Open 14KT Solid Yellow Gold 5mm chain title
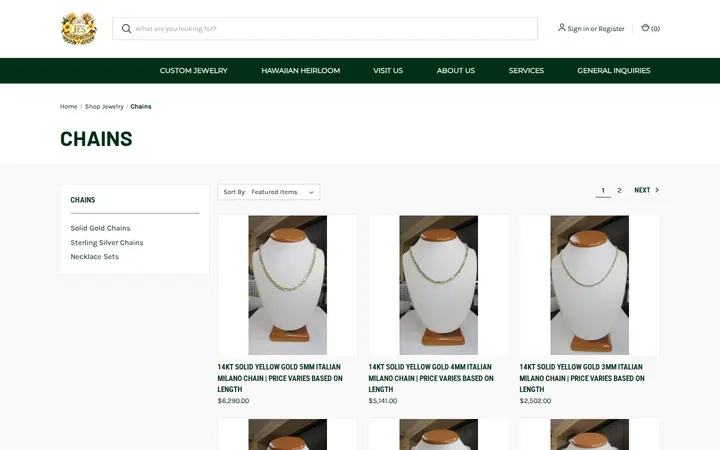720x450 pixels. tap(280, 378)
